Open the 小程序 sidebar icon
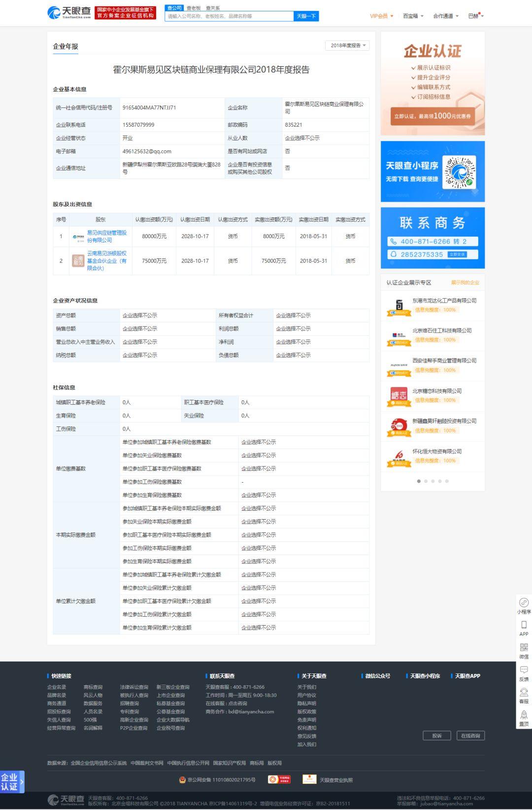 (x=524, y=606)
